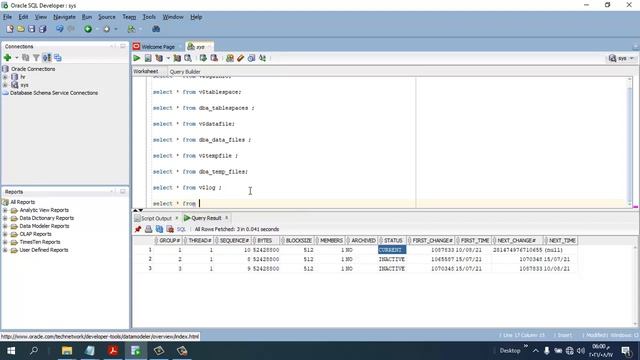Click the New file icon in main toolbar

tap(10, 29)
